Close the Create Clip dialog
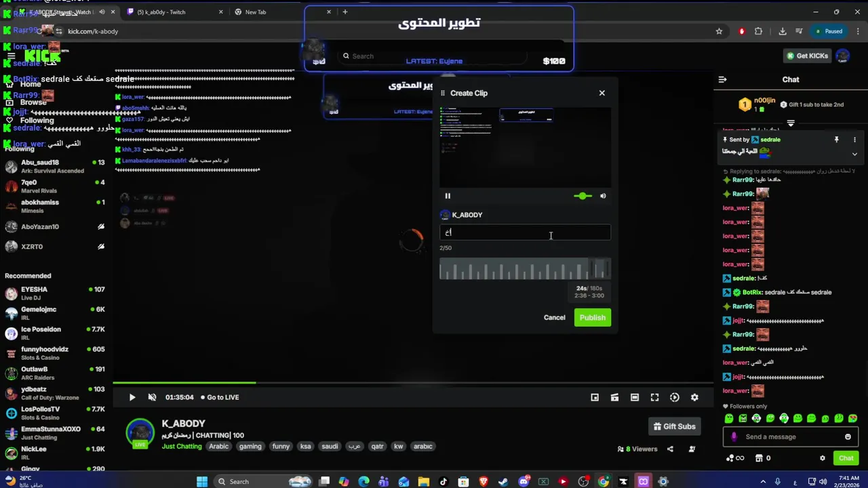Viewport: 868px width, 488px height. (x=601, y=93)
